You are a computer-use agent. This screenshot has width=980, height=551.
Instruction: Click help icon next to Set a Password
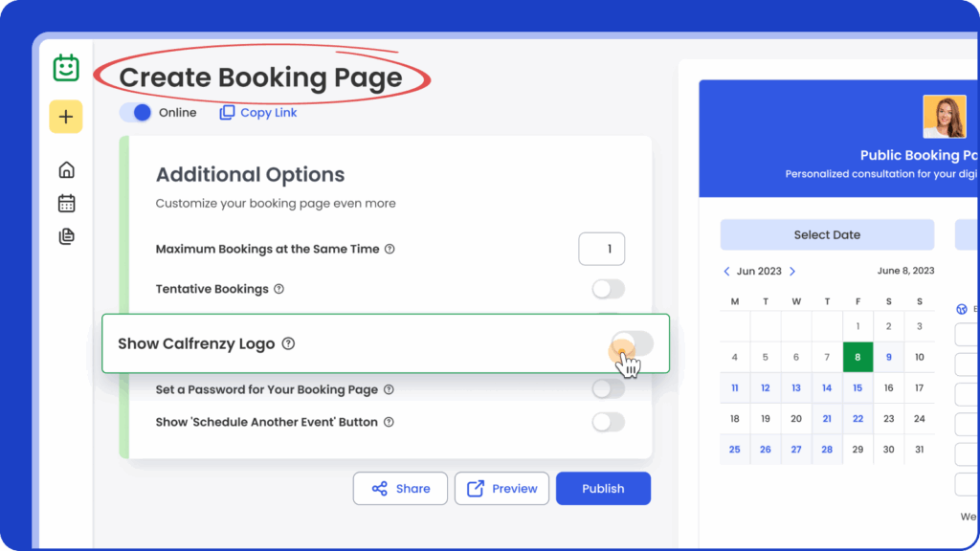(x=389, y=390)
